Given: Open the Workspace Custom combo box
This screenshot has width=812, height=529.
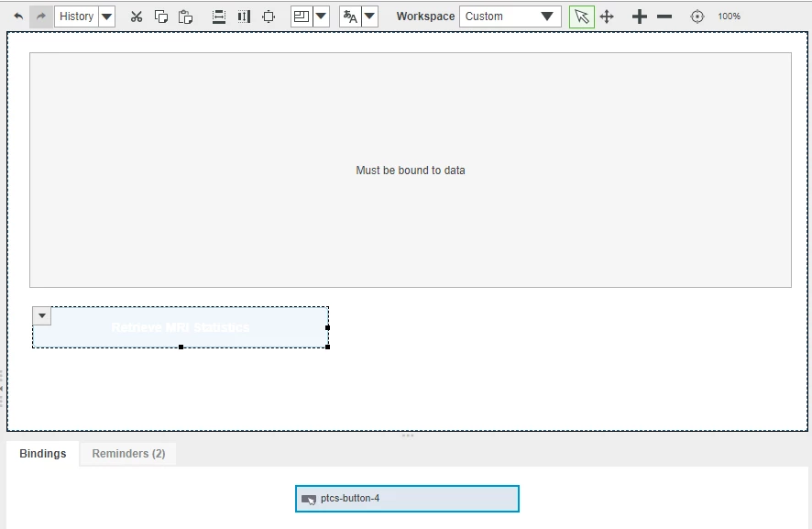Looking at the screenshot, I should [x=510, y=17].
